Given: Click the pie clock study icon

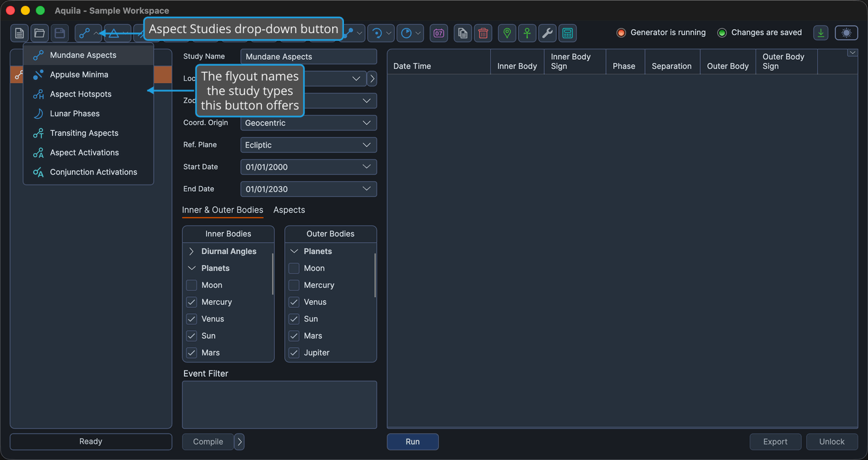Looking at the screenshot, I should (x=406, y=33).
